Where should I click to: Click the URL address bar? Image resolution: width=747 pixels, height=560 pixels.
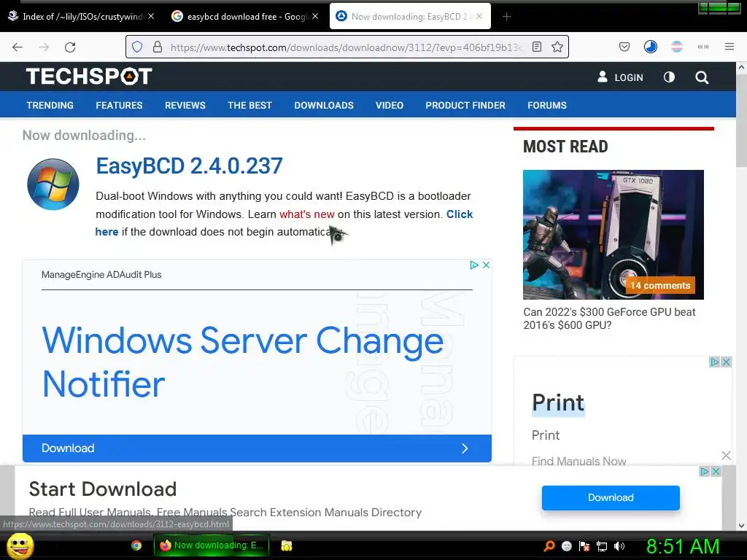click(x=347, y=47)
